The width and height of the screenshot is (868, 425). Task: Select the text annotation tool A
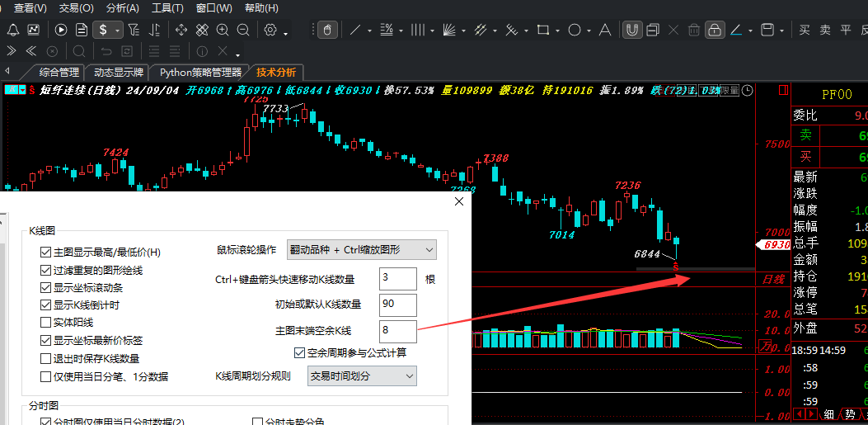(x=605, y=30)
